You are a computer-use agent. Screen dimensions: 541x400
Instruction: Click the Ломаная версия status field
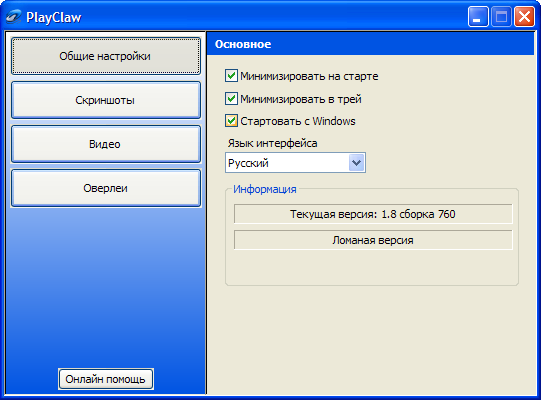(x=373, y=240)
